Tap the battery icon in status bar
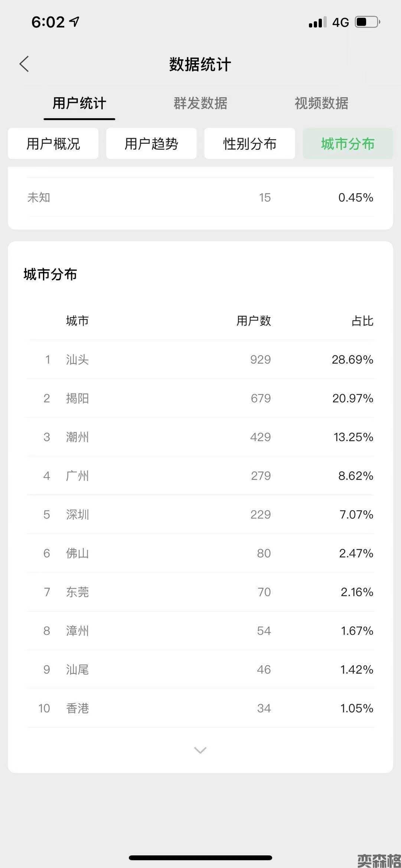 (367, 22)
